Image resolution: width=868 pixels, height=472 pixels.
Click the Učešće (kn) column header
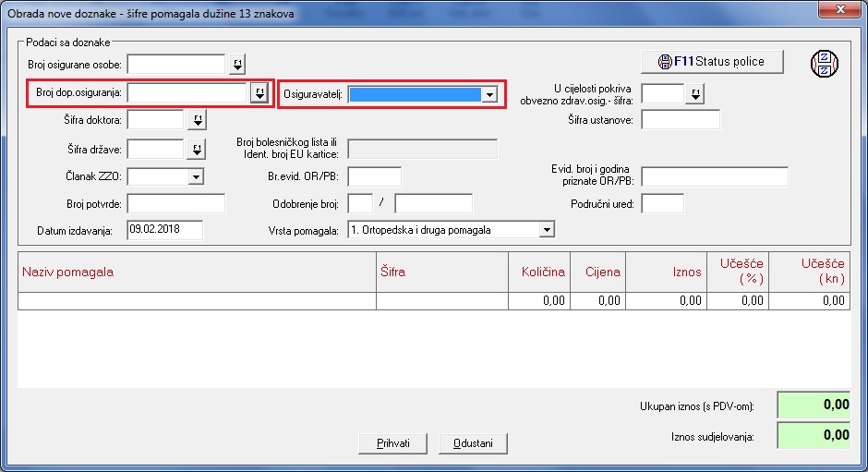[x=809, y=272]
